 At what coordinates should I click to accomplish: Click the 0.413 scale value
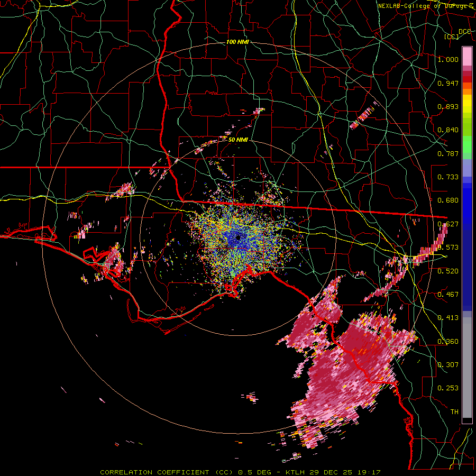(x=448, y=318)
